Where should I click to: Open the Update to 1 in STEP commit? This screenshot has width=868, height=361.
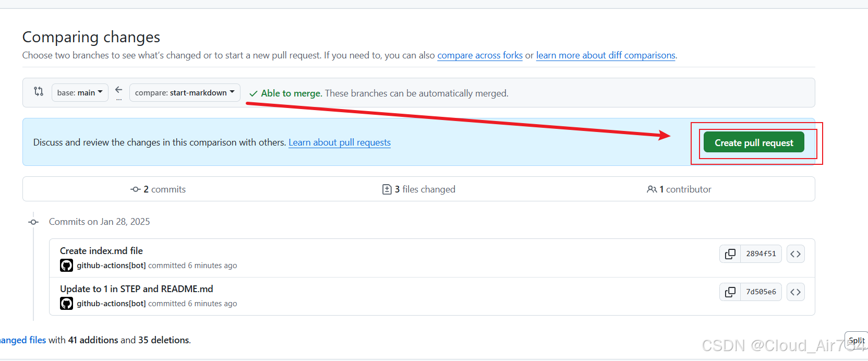[137, 289]
